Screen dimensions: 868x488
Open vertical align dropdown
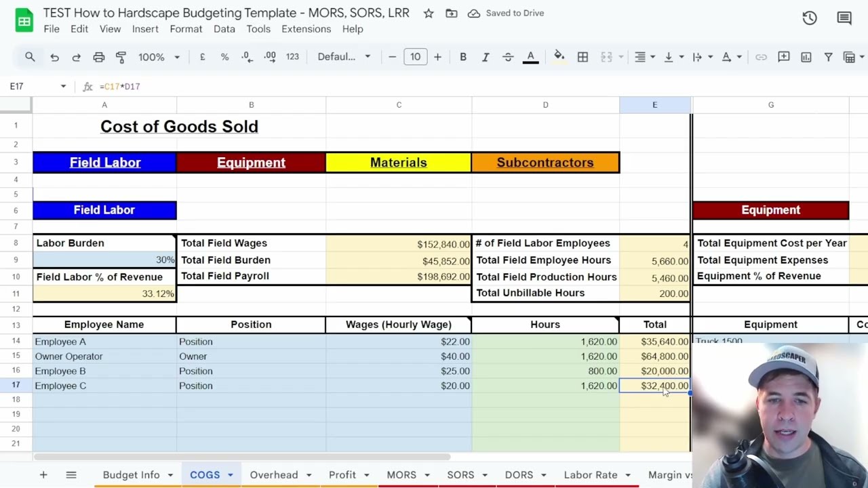point(673,57)
